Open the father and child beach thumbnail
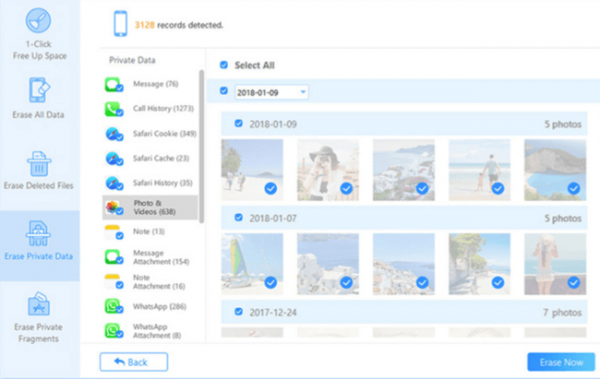The height and width of the screenshot is (379, 600). [x=479, y=170]
